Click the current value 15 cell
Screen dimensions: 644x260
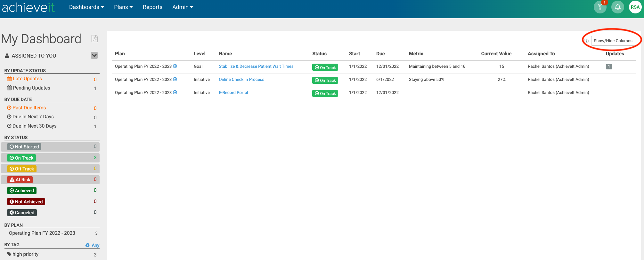[x=501, y=67]
